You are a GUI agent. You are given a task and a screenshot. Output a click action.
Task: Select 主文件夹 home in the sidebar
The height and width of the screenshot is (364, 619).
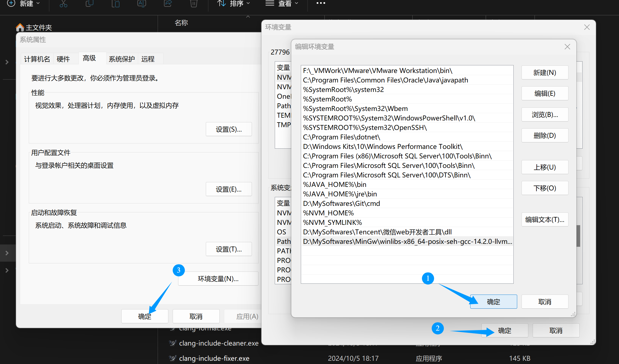point(34,27)
